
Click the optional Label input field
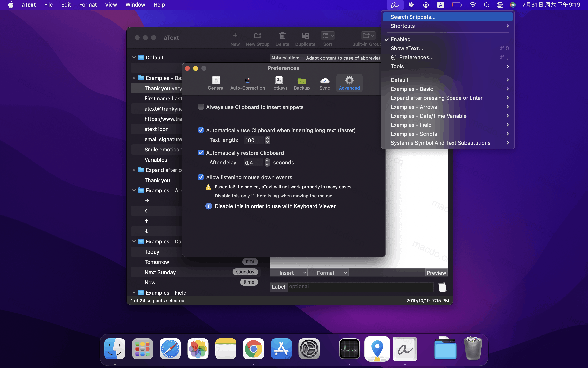tap(361, 287)
